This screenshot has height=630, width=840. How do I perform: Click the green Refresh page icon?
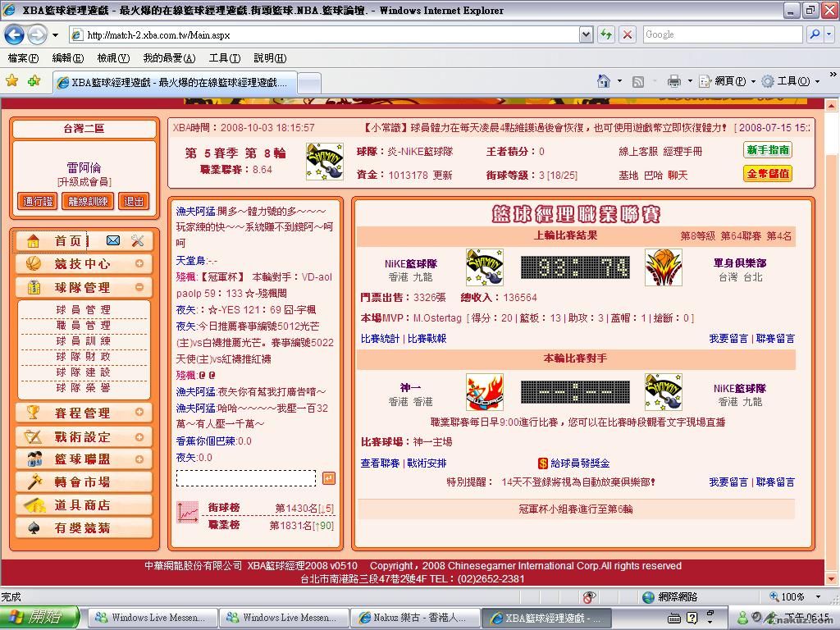(x=606, y=34)
